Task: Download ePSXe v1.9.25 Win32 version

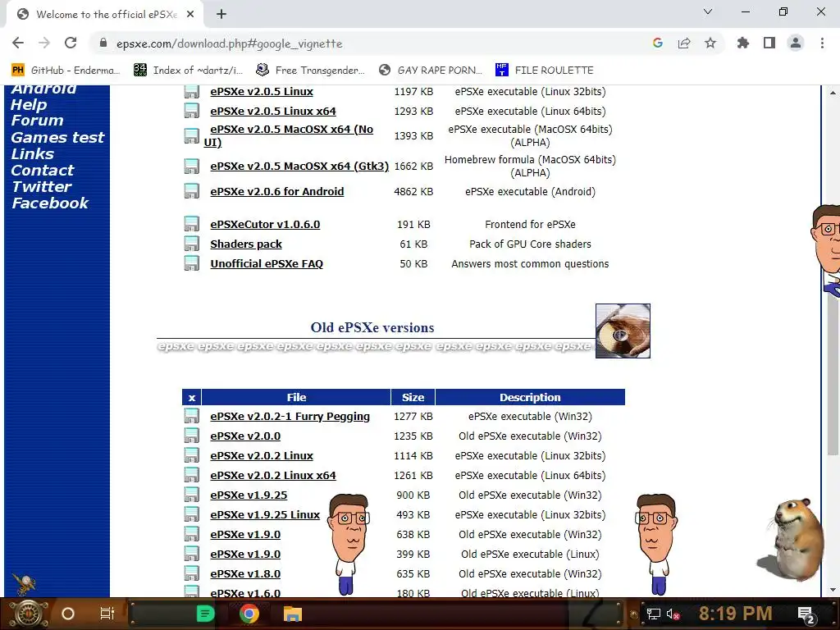Action: 249,495
